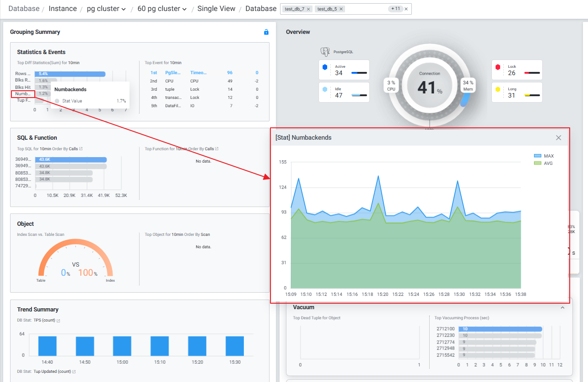Open the 60 pg cluster dropdown
Viewport: 588px width, 382px height.
pyautogui.click(x=162, y=9)
